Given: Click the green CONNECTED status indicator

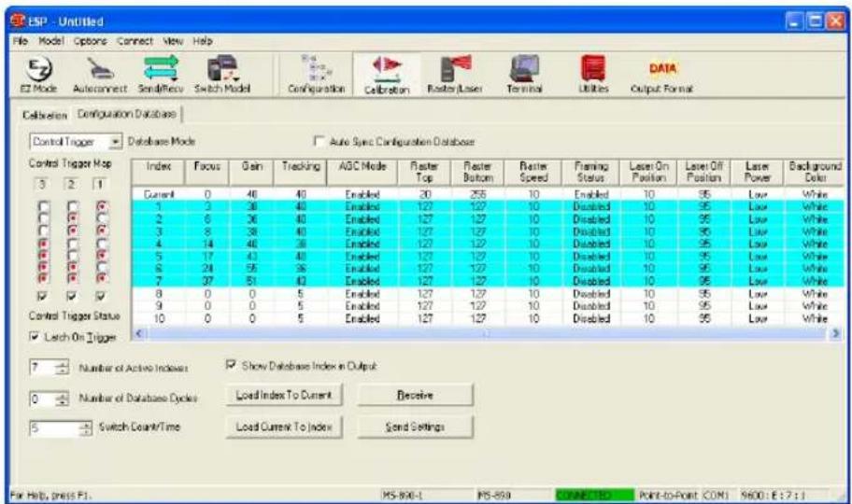Looking at the screenshot, I should tap(594, 496).
